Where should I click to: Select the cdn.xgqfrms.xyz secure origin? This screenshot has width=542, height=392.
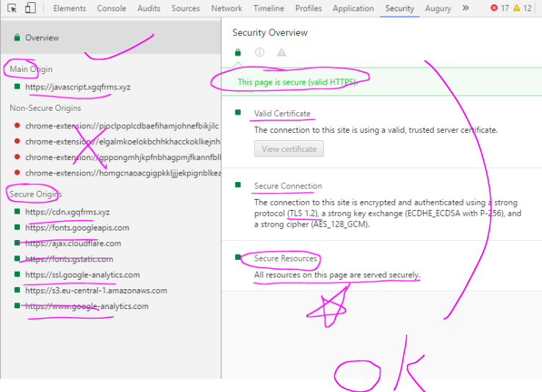67,212
